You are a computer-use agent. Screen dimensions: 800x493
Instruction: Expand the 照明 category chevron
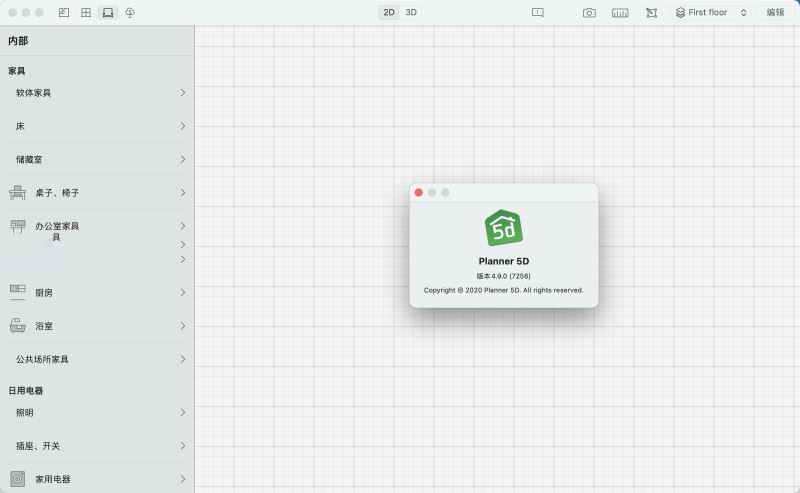183,412
